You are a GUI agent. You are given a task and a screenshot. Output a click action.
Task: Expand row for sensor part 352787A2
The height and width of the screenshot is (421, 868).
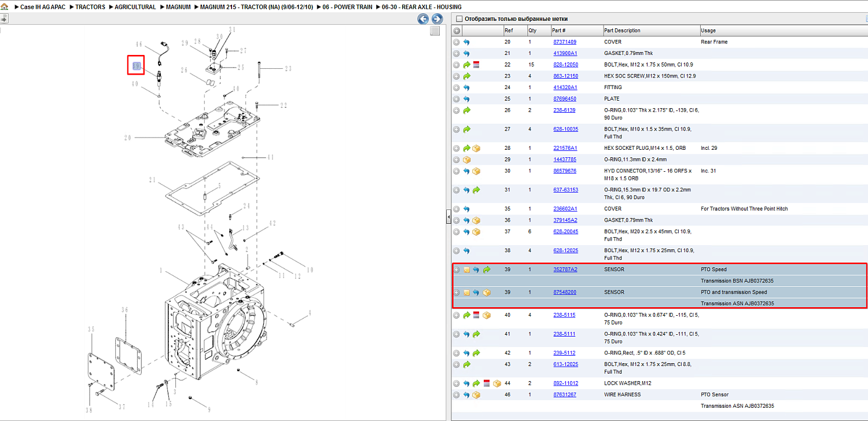(x=457, y=269)
